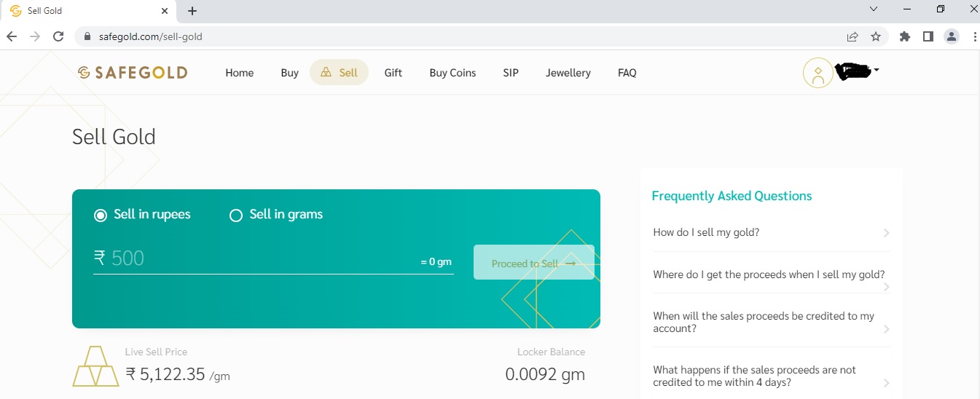This screenshot has width=980, height=399.
Task: Select the Sell in grams option
Action: [x=236, y=215]
